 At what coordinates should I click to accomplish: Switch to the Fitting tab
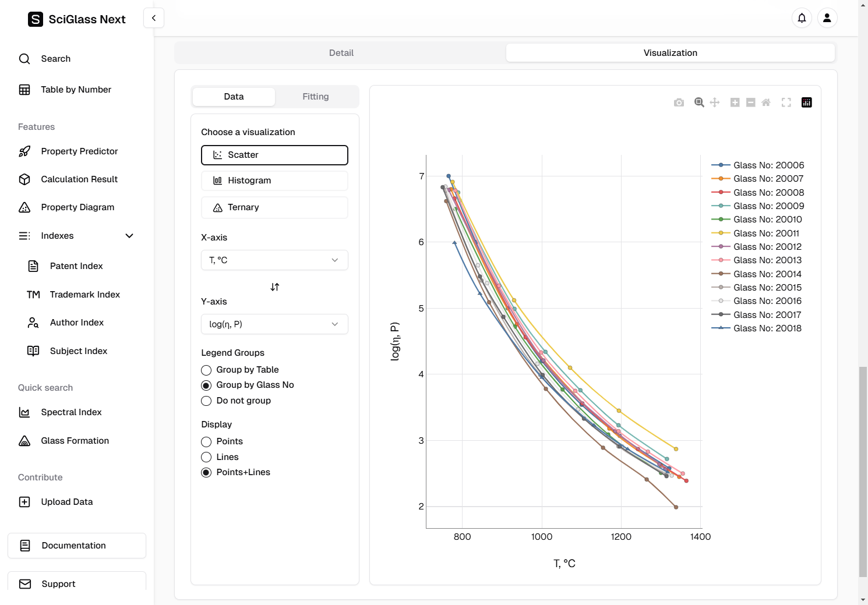pyautogui.click(x=315, y=97)
